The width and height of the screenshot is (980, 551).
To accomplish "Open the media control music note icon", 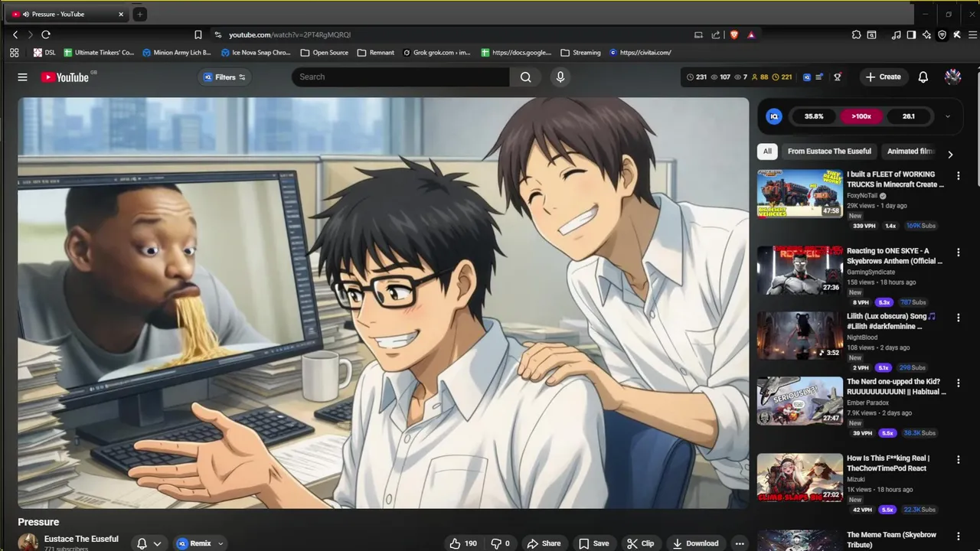I will [896, 34].
